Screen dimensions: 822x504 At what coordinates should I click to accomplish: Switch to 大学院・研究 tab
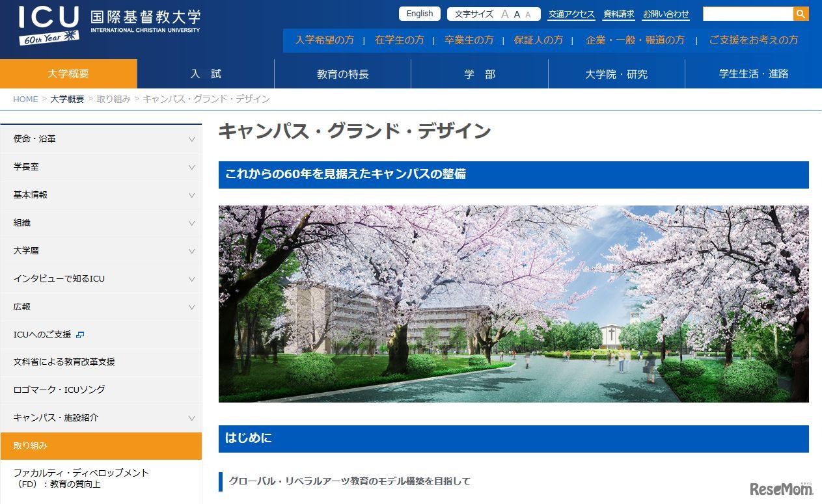[616, 74]
